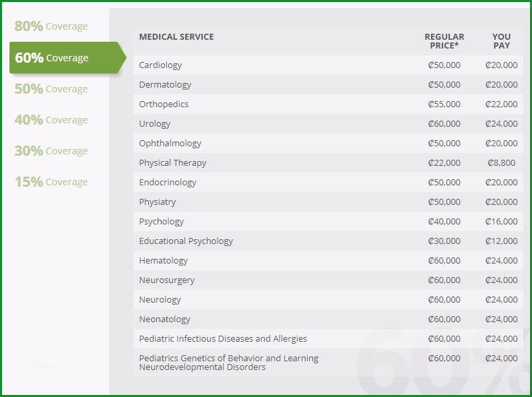The width and height of the screenshot is (532, 397).
Task: Click the Regular Price column header
Action: point(444,41)
